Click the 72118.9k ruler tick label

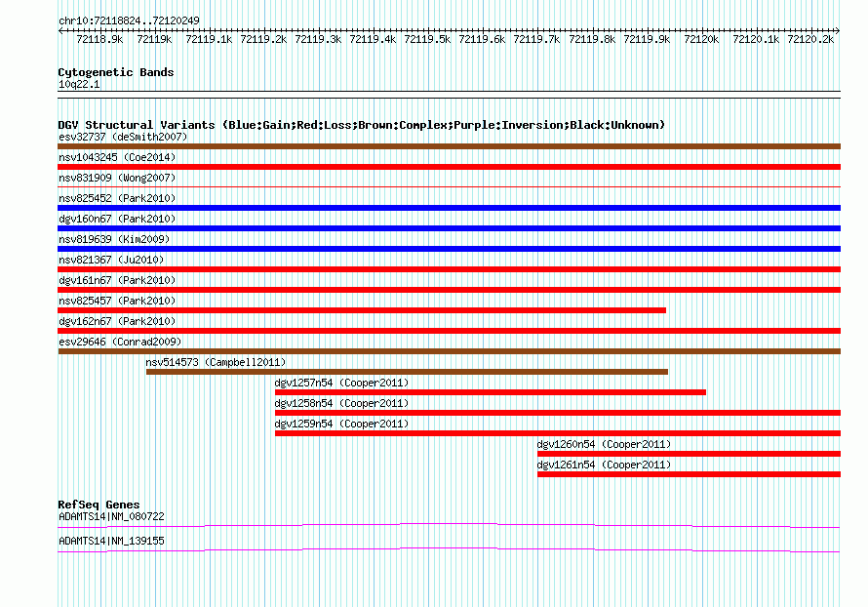coord(99,39)
